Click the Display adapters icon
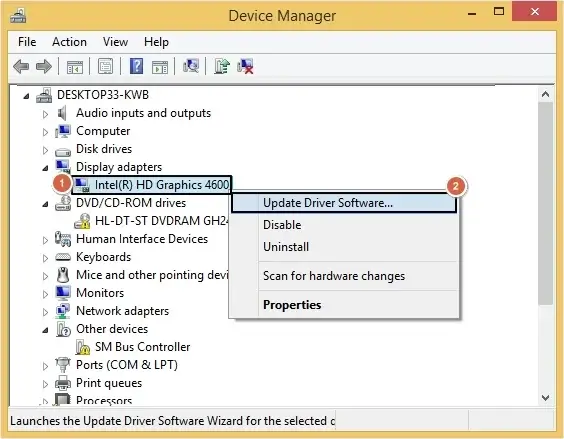 point(63,167)
